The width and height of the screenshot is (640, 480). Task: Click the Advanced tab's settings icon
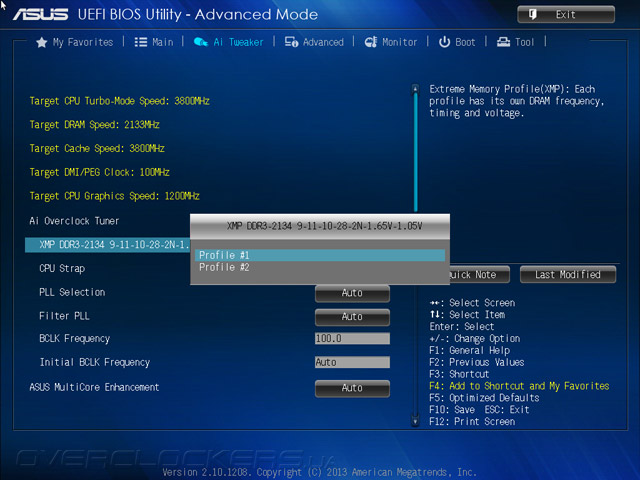point(291,42)
